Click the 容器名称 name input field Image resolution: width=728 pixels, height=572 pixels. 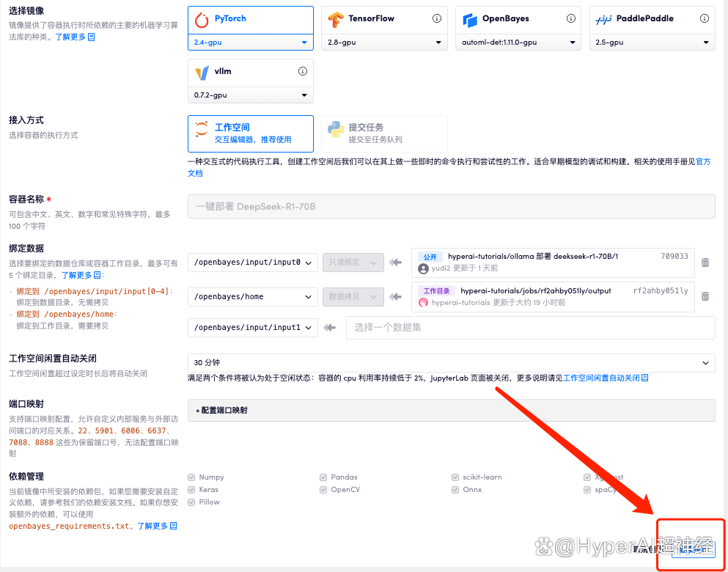[x=452, y=207]
